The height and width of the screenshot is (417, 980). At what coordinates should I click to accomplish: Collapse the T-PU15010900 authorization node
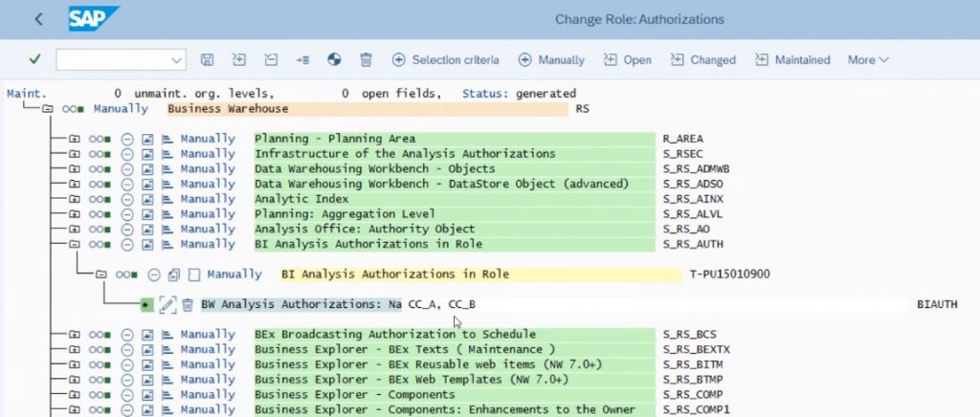[x=101, y=274]
